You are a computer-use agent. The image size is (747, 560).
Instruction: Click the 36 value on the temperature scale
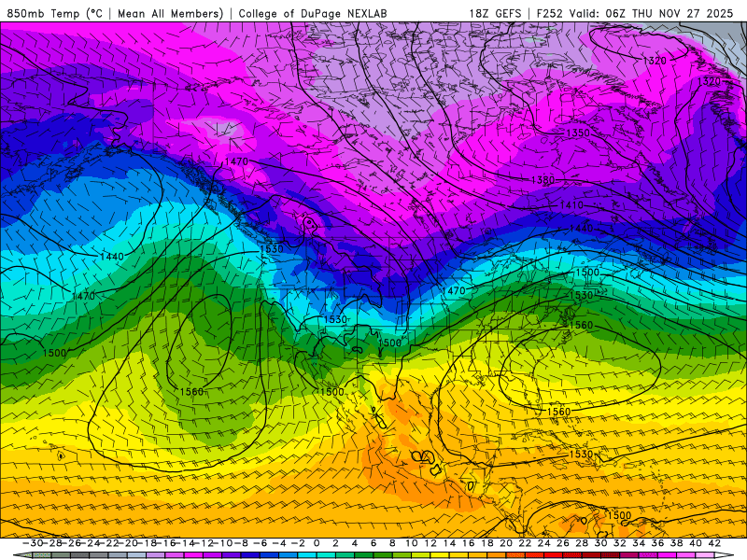(x=657, y=543)
